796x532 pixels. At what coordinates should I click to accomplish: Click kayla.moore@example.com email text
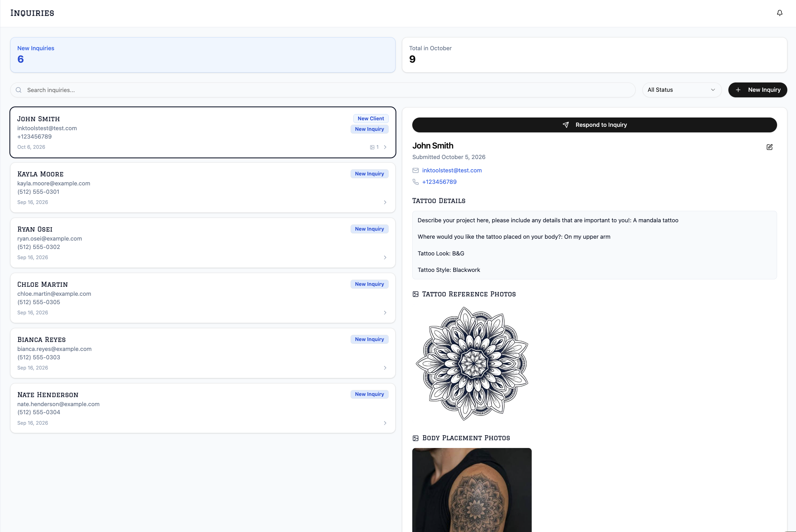54,183
